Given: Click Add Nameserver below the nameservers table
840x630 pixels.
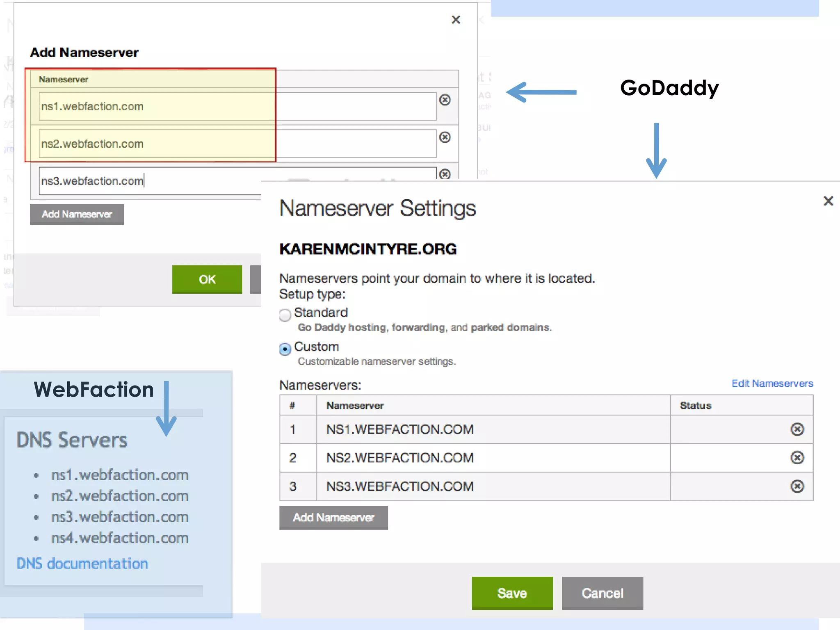Looking at the screenshot, I should (333, 518).
